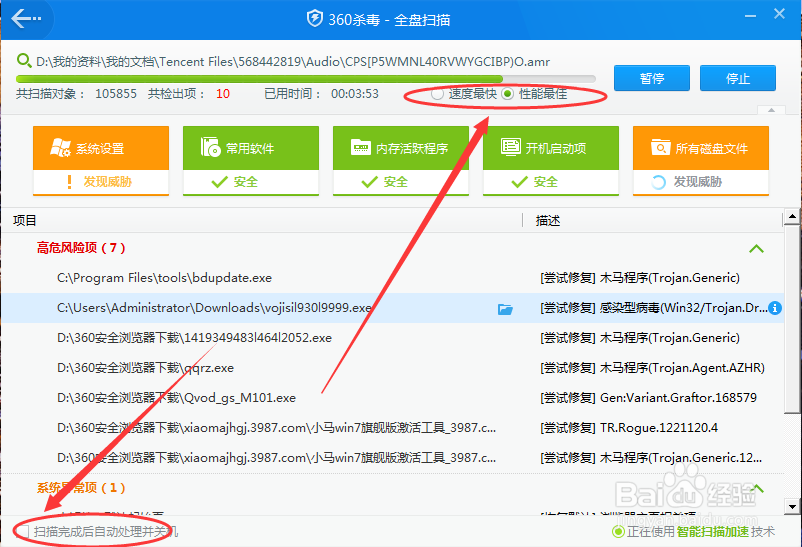Click the 项目 column header
Image resolution: width=802 pixels, height=547 pixels.
(25, 221)
